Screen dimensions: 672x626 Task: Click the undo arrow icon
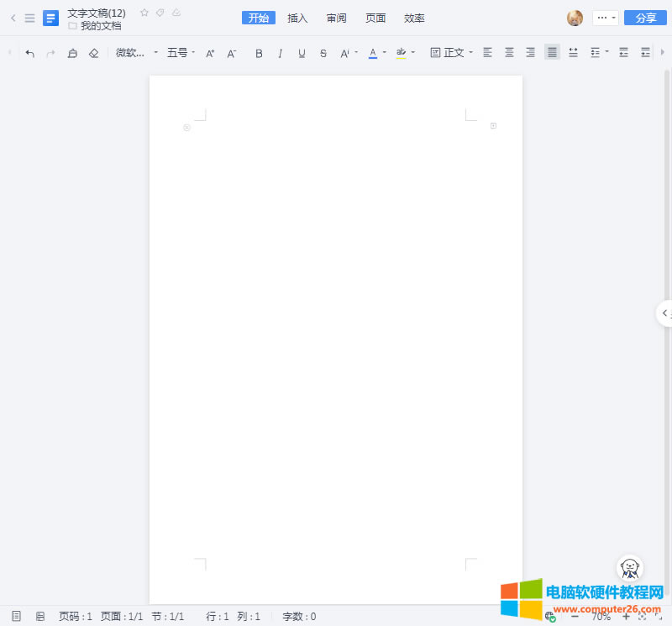pyautogui.click(x=30, y=53)
